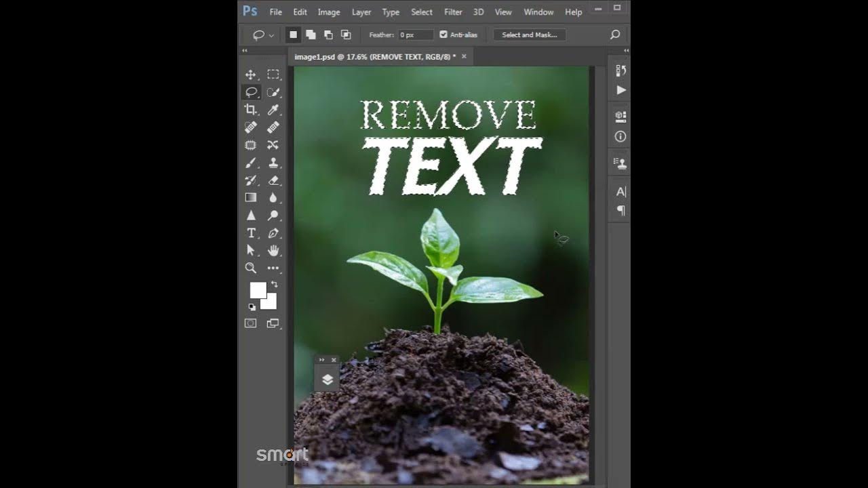Open the 3D menu
Screen dimensions: 868x488
(479, 12)
